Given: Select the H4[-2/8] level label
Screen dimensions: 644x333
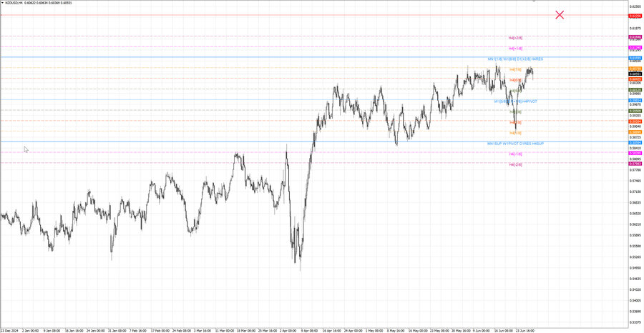Looking at the screenshot, I should (515, 164).
